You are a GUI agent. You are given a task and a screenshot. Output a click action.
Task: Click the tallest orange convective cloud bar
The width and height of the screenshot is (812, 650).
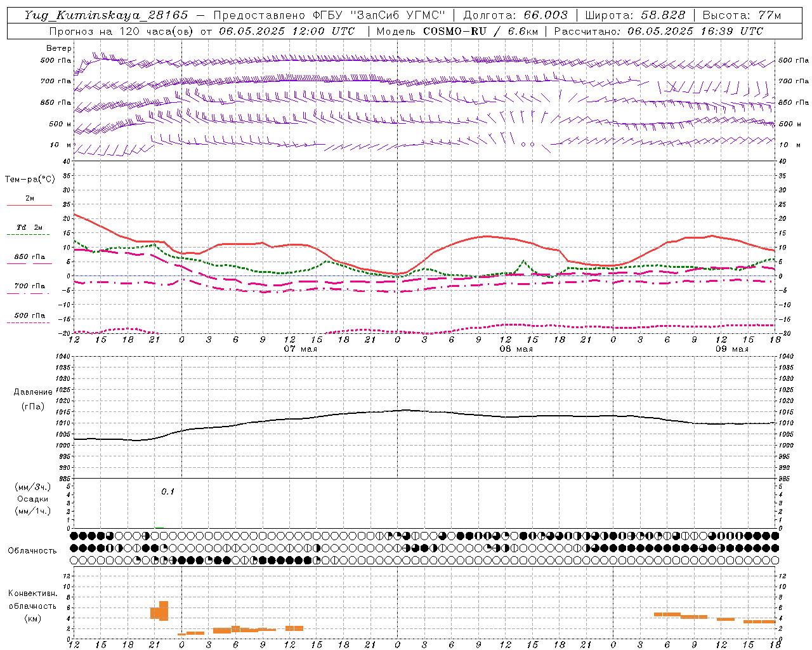pos(164,611)
